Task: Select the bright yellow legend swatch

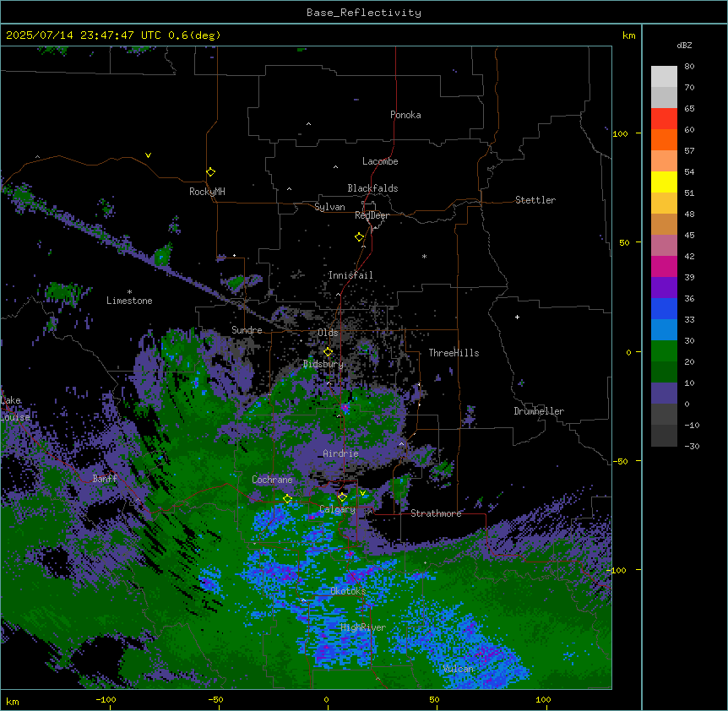Action: point(664,182)
